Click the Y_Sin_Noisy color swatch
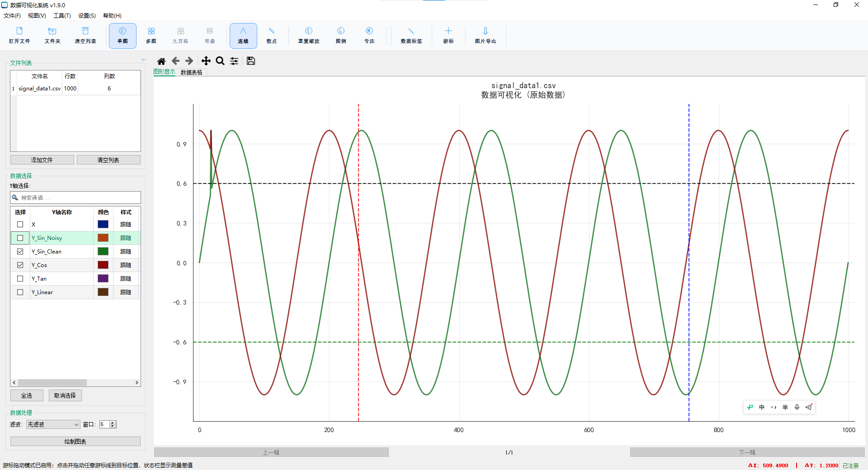The image size is (868, 470). [x=103, y=238]
